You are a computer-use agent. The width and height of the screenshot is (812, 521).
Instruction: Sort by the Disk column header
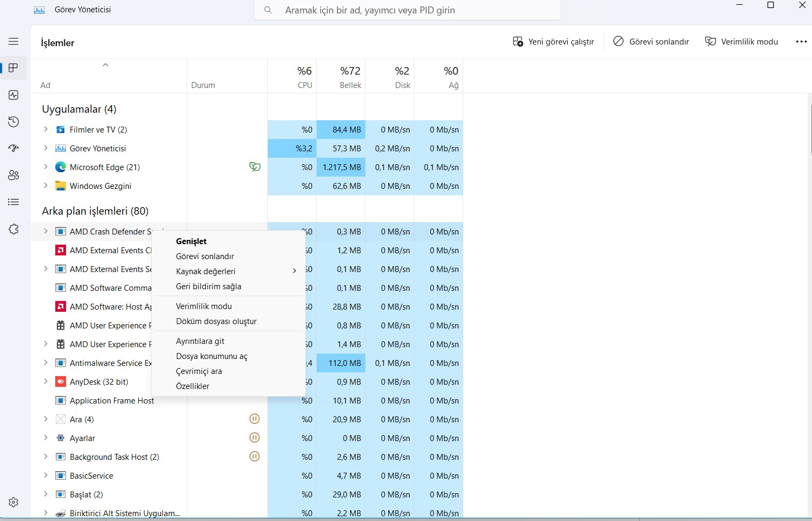click(390, 76)
